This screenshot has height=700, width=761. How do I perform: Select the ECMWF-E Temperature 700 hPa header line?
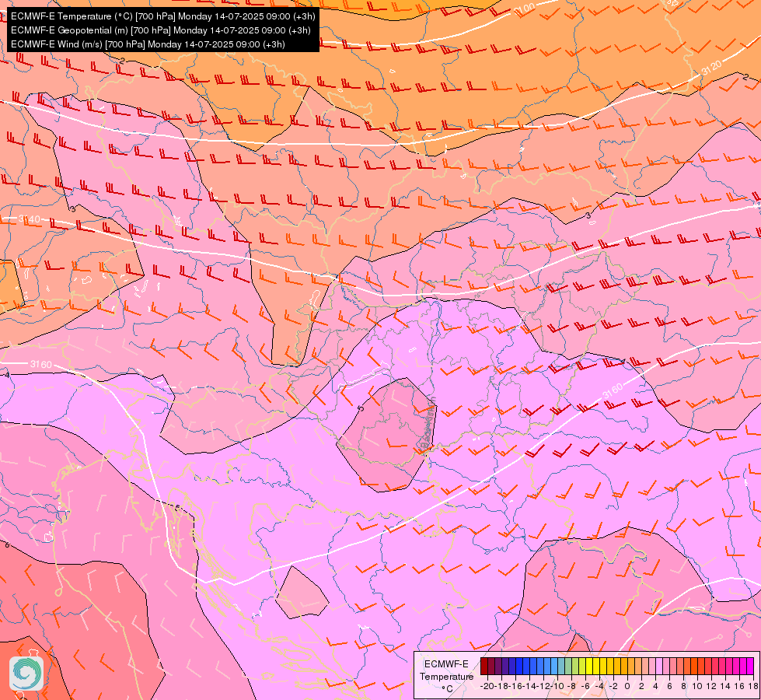(162, 16)
